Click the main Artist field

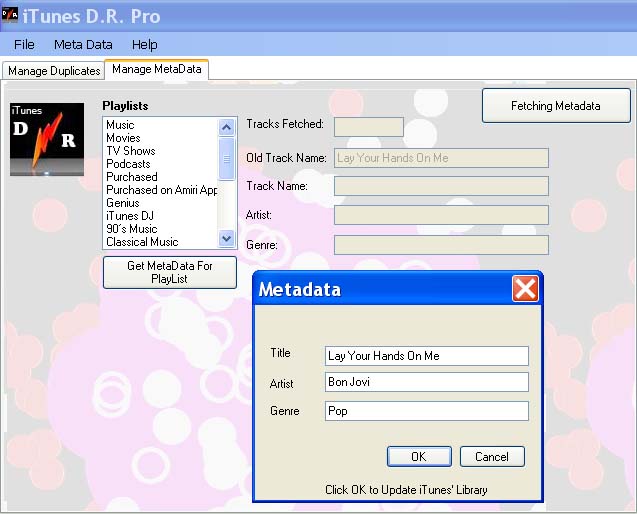point(441,215)
